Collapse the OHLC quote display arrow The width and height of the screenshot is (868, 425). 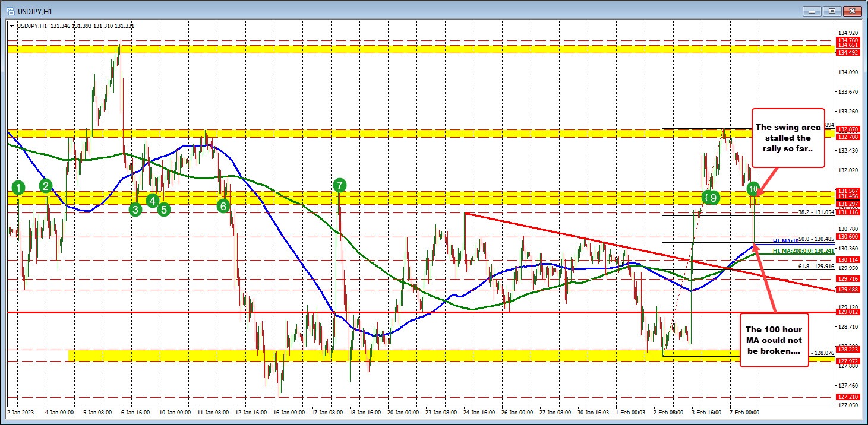pyautogui.click(x=11, y=26)
